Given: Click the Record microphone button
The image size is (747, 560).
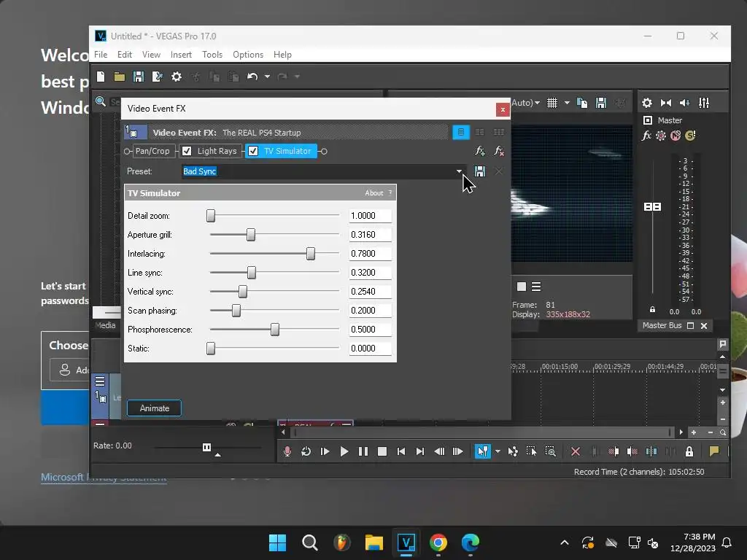Looking at the screenshot, I should coord(287,451).
